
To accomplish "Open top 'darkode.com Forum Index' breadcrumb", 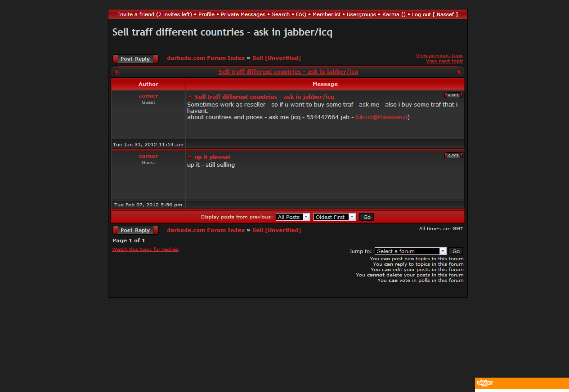I will (206, 58).
